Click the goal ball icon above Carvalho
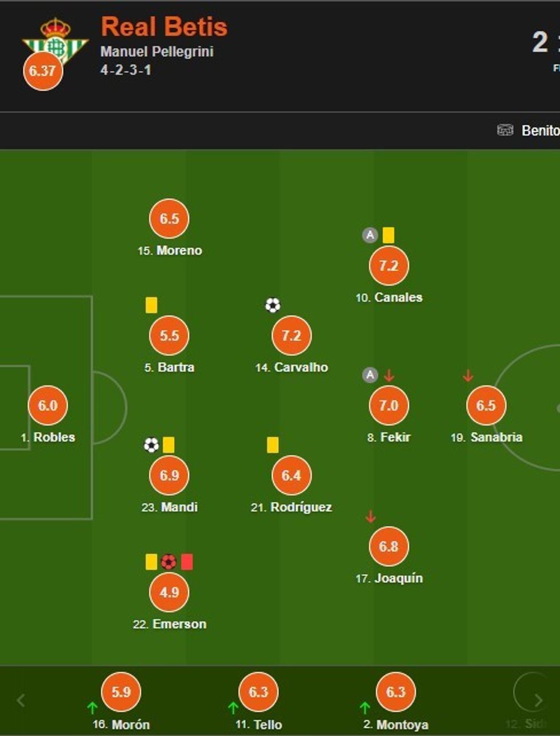The height and width of the screenshot is (736, 560). 273,305
